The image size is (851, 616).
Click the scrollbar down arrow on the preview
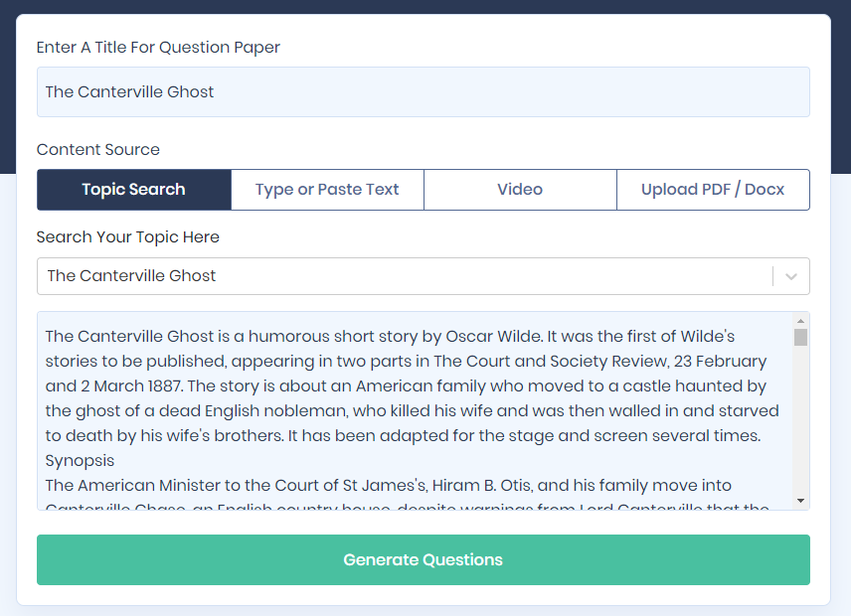click(801, 499)
